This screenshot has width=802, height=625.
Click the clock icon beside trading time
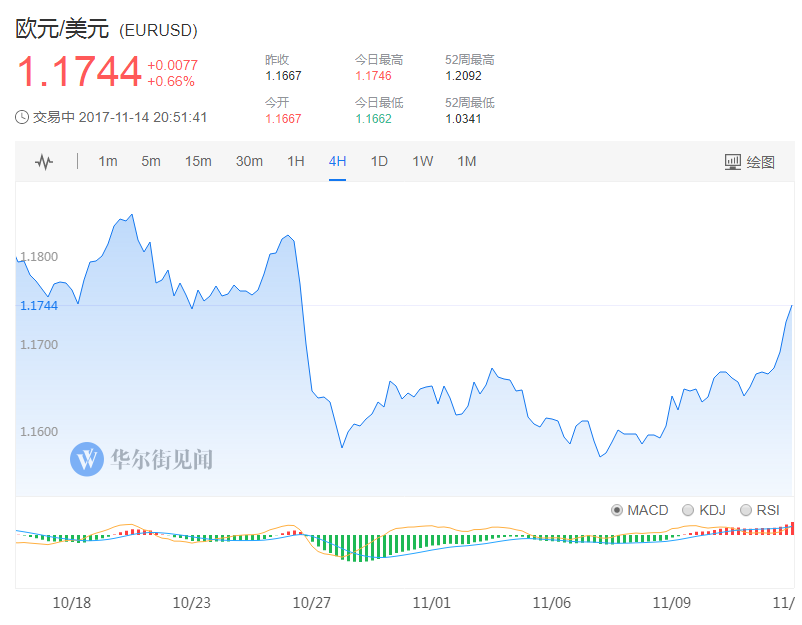(22, 117)
